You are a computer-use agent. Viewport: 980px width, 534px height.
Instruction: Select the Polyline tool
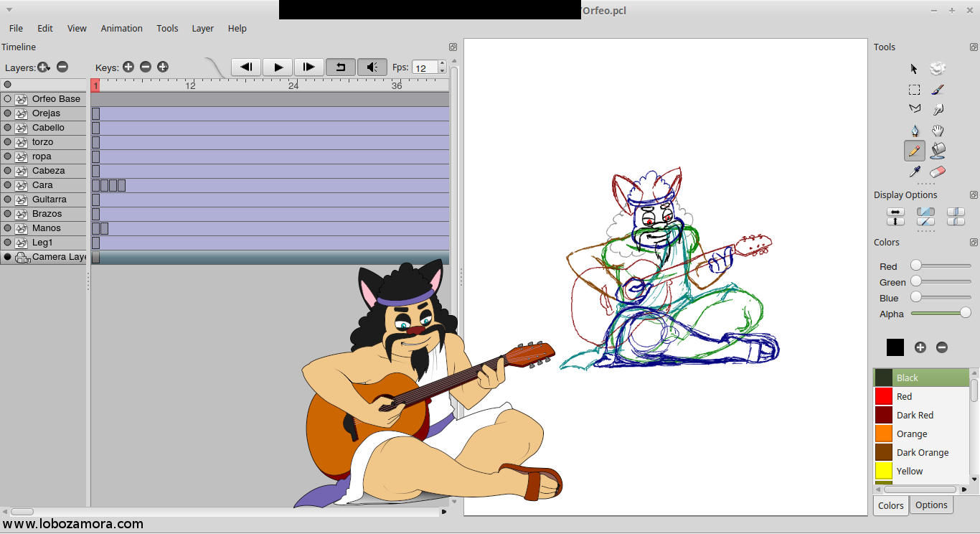click(x=914, y=109)
